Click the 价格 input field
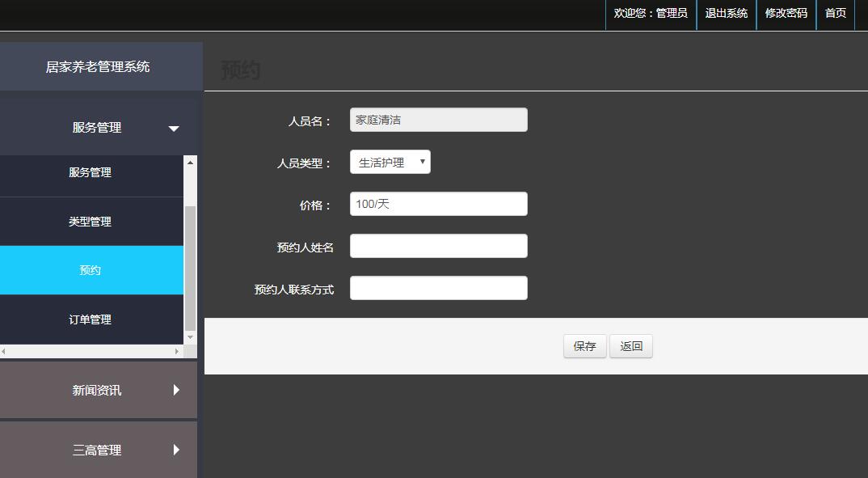Image resolution: width=868 pixels, height=478 pixels. [438, 205]
